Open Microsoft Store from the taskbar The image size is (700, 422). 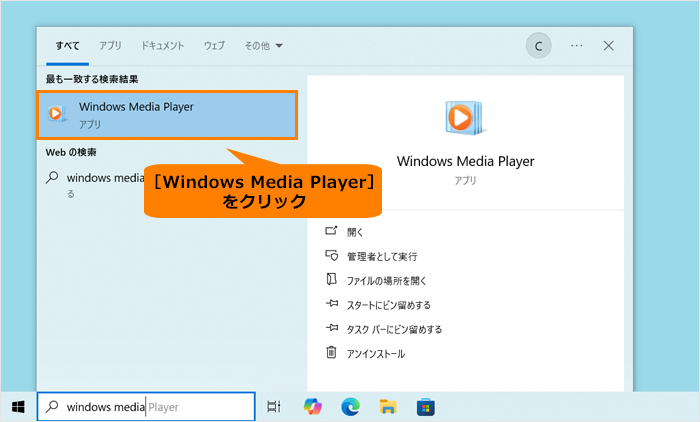click(425, 407)
